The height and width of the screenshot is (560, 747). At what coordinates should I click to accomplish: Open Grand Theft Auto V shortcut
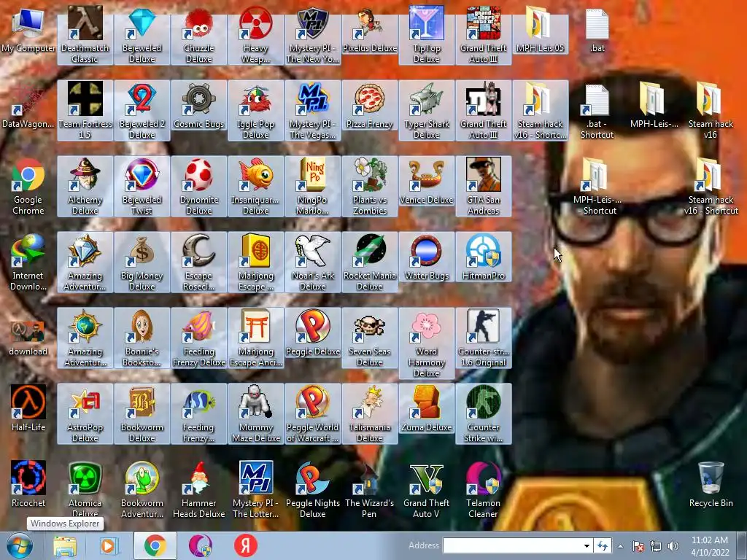coord(426,489)
